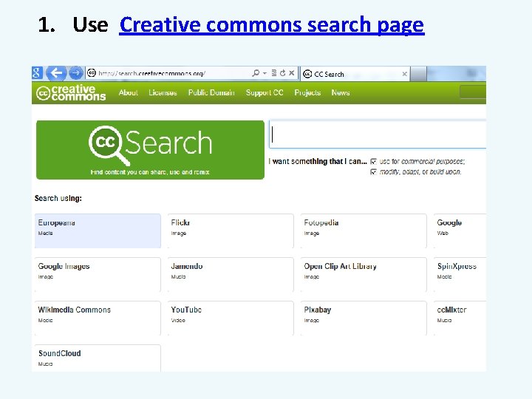Click the compatibility view icon in address bar
The image size is (532, 399).
pos(274,73)
